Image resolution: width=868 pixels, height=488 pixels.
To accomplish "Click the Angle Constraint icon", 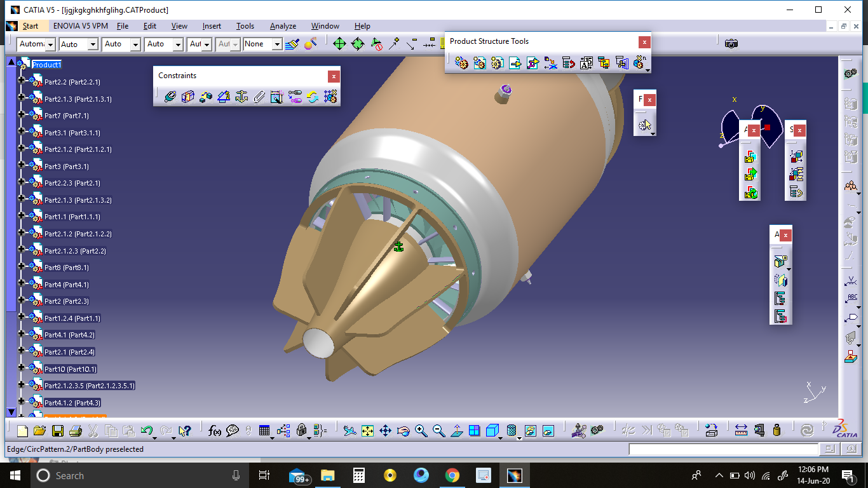I will [x=223, y=97].
